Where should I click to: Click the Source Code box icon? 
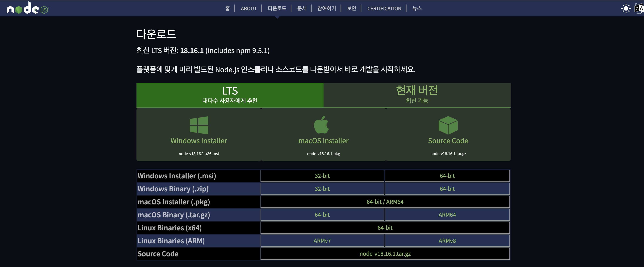pyautogui.click(x=448, y=125)
